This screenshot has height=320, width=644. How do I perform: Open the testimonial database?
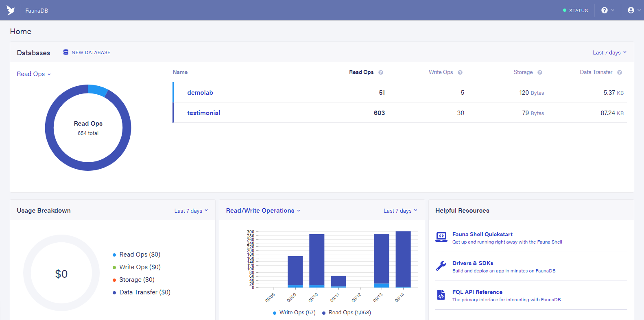203,113
